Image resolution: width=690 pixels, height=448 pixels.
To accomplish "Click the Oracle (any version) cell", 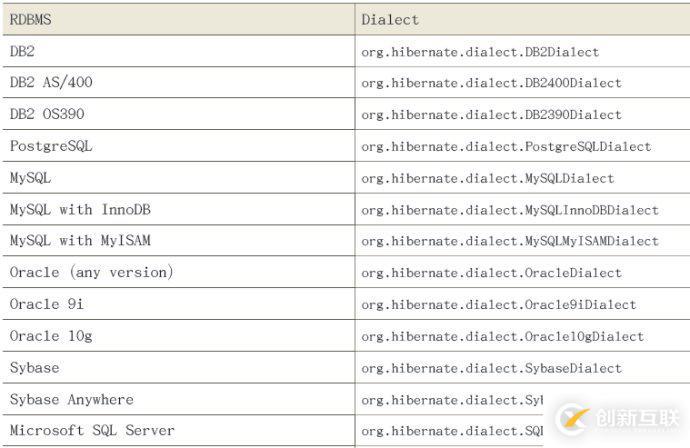I will click(91, 272).
